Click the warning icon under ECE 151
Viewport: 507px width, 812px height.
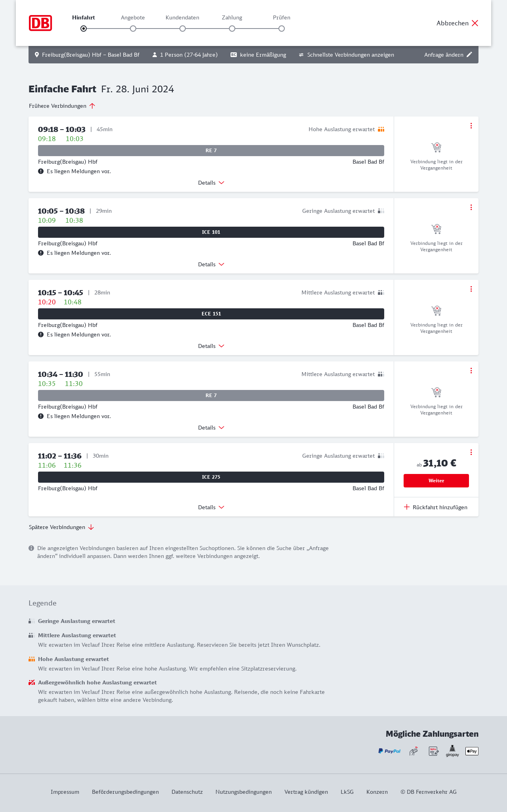coord(41,334)
